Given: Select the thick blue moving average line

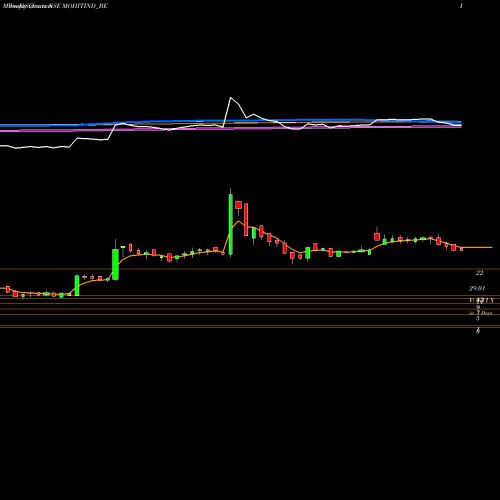Looking at the screenshot, I should [231, 122].
